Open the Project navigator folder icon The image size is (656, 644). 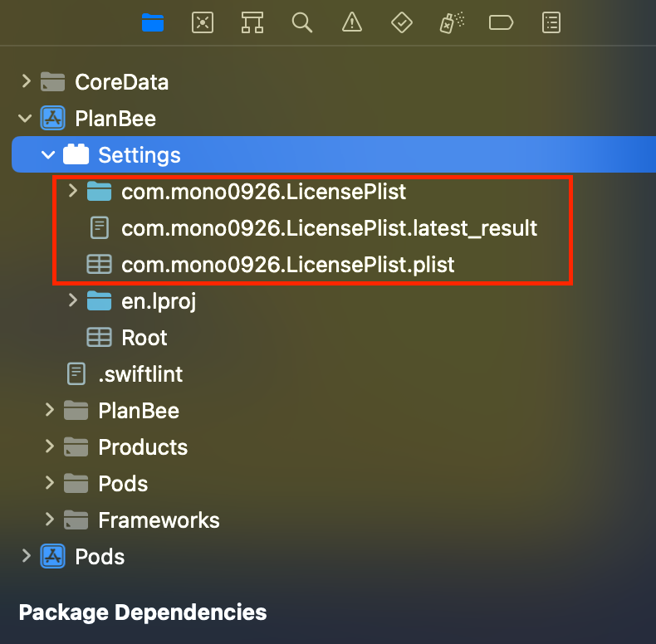click(x=153, y=22)
